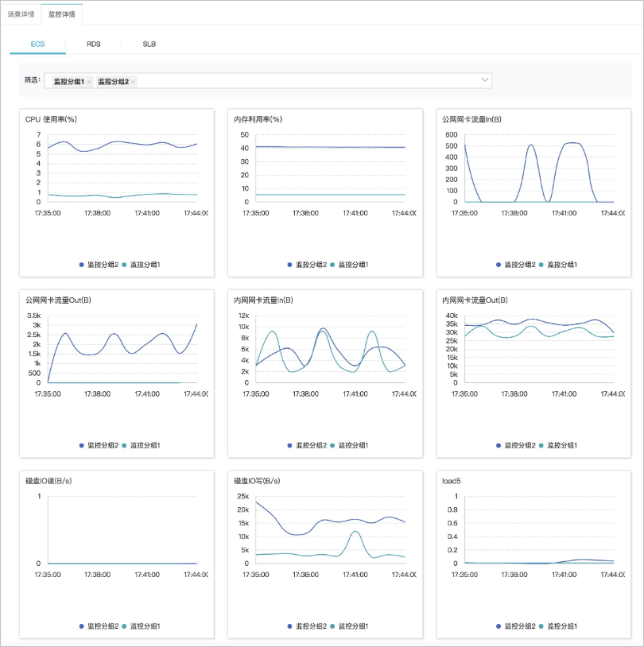Open the RDS monitoring tab
Image resolution: width=644 pixels, height=647 pixels.
click(x=94, y=45)
